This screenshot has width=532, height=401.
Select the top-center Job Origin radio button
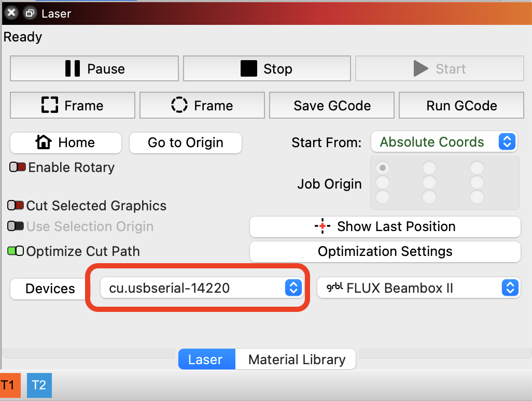[x=429, y=168]
